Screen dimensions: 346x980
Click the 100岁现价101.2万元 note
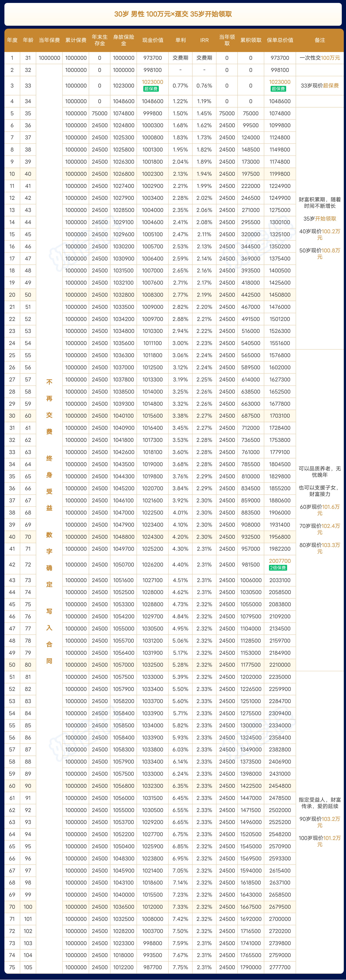coord(320,841)
